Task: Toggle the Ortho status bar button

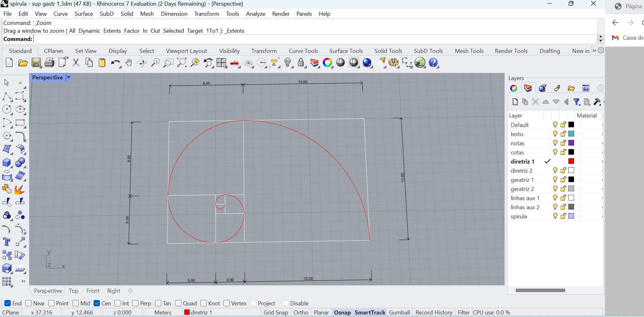Action: pyautogui.click(x=301, y=312)
